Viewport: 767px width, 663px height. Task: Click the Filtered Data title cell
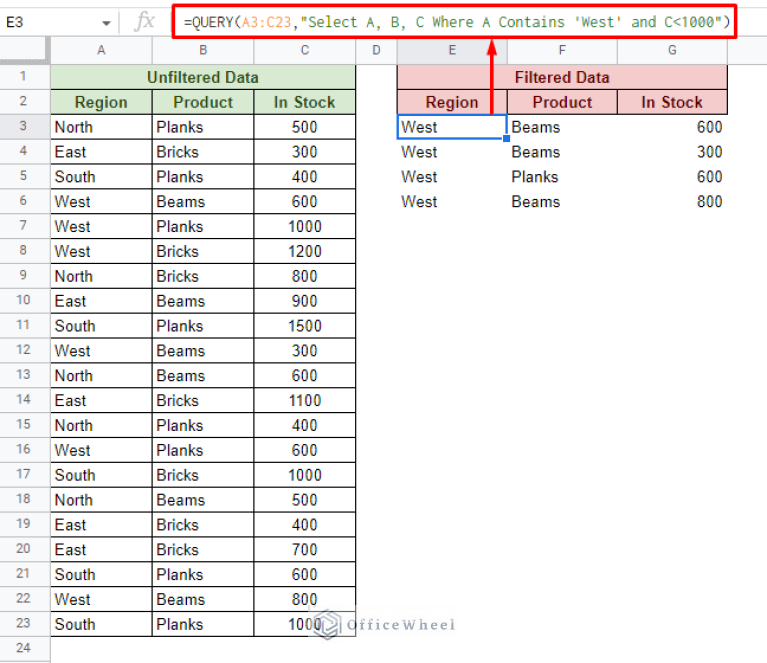tap(562, 77)
